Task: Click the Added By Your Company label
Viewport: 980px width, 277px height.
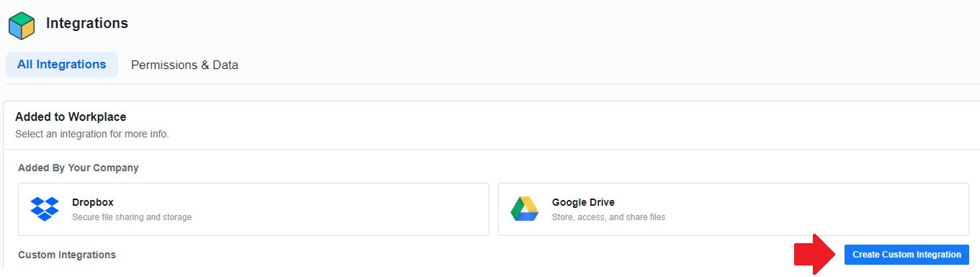Action: (79, 168)
